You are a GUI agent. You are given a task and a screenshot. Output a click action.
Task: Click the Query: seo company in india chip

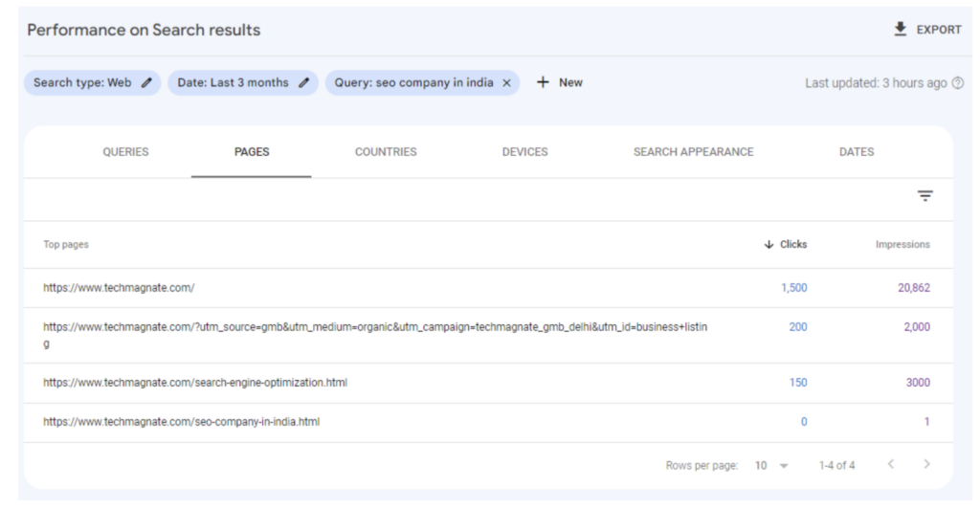pos(422,82)
